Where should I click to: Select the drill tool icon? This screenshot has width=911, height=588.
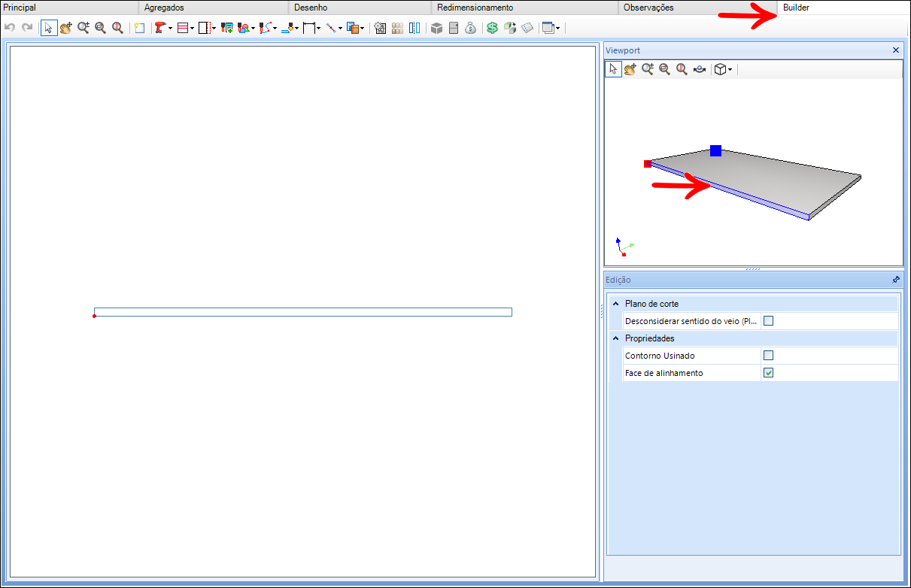point(160,28)
